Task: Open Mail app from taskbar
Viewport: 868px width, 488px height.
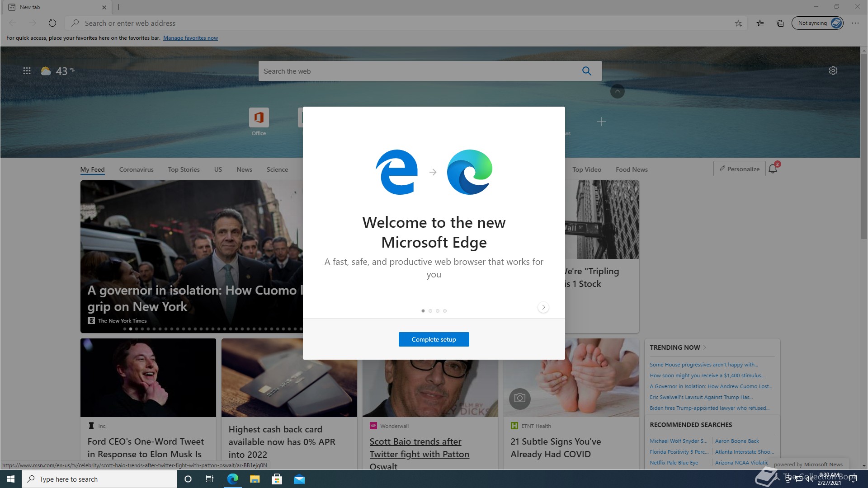Action: tap(299, 479)
